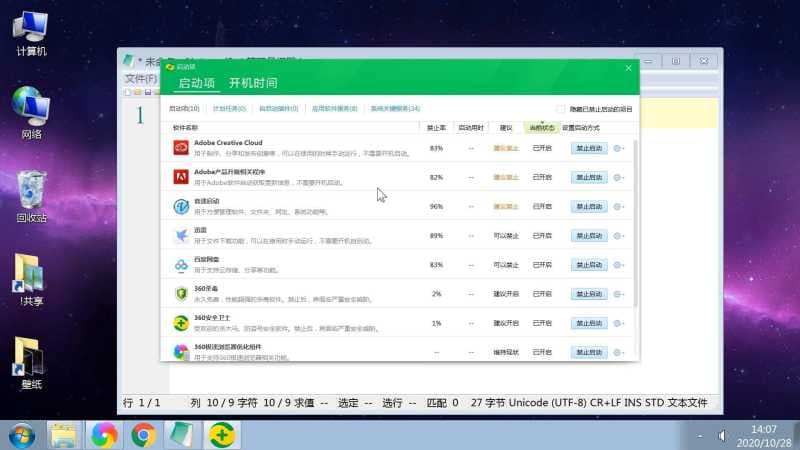Click 维持现状 in the 360极速浏览器优化组件 row

[x=506, y=353]
